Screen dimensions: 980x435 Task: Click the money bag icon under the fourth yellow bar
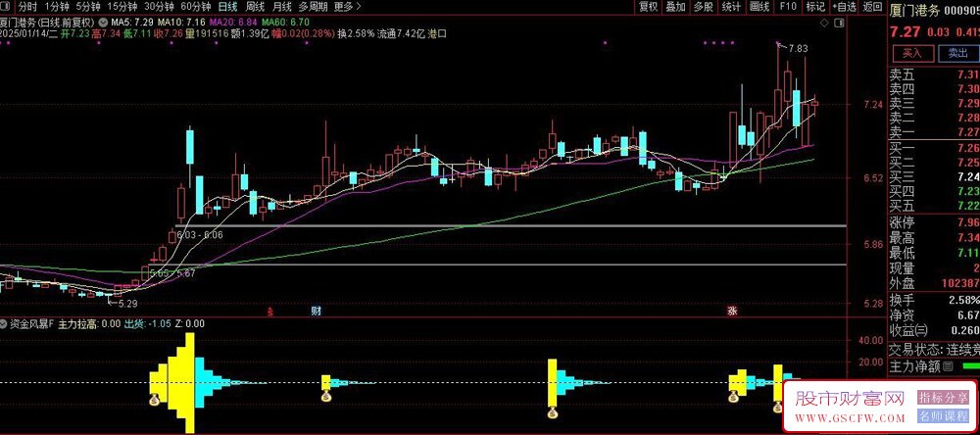pyautogui.click(x=733, y=395)
